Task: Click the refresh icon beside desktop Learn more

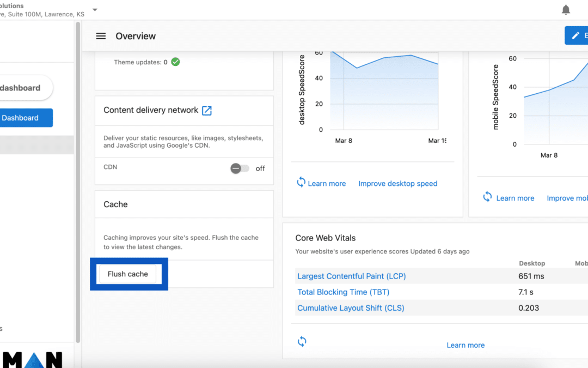Action: click(x=302, y=183)
